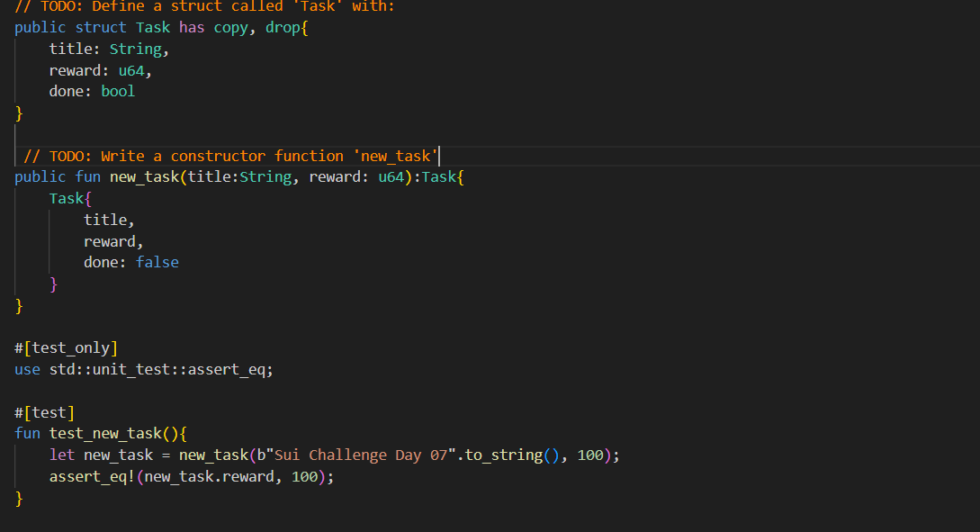Click the 'reward: u64' field definition
Viewport: 980px width, 532px height.
click(x=101, y=69)
